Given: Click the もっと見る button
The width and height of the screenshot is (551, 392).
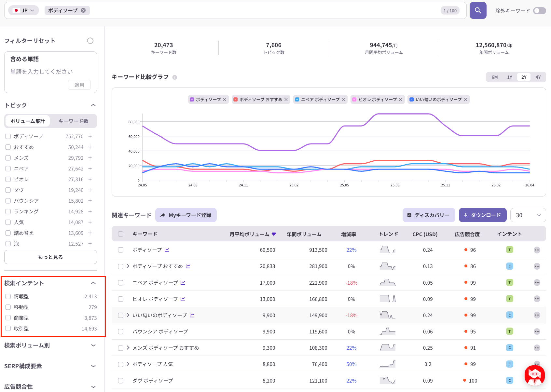Looking at the screenshot, I should pyautogui.click(x=50, y=257).
